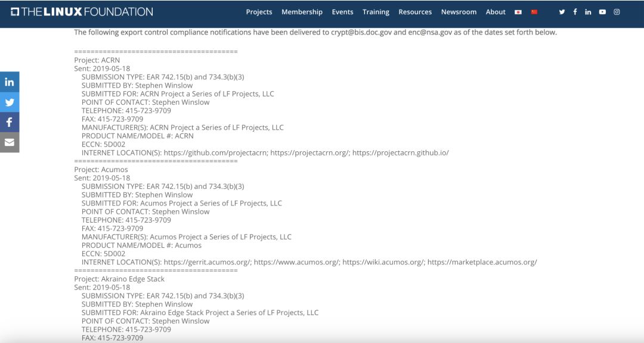Click the https://www.acumos.org/ URL
The height and width of the screenshot is (343, 644).
click(297, 262)
